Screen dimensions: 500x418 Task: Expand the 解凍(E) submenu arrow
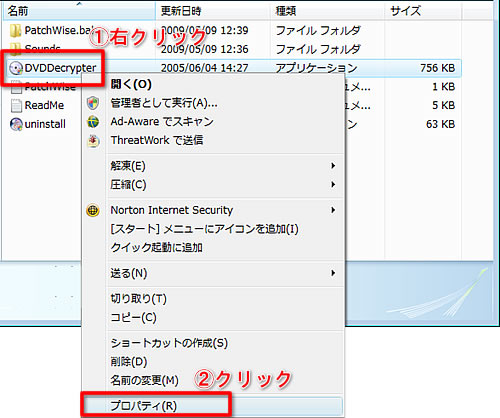[333, 166]
